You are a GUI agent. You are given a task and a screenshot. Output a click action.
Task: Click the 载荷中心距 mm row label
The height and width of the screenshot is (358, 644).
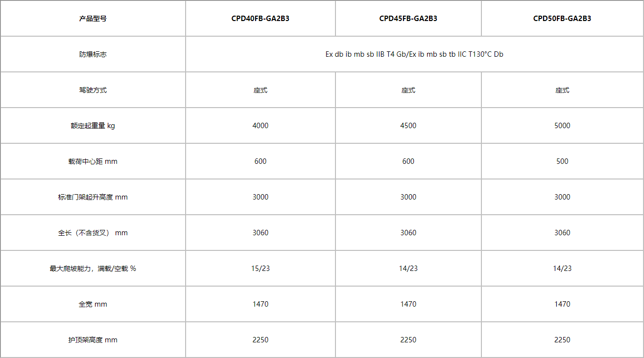pos(93,161)
